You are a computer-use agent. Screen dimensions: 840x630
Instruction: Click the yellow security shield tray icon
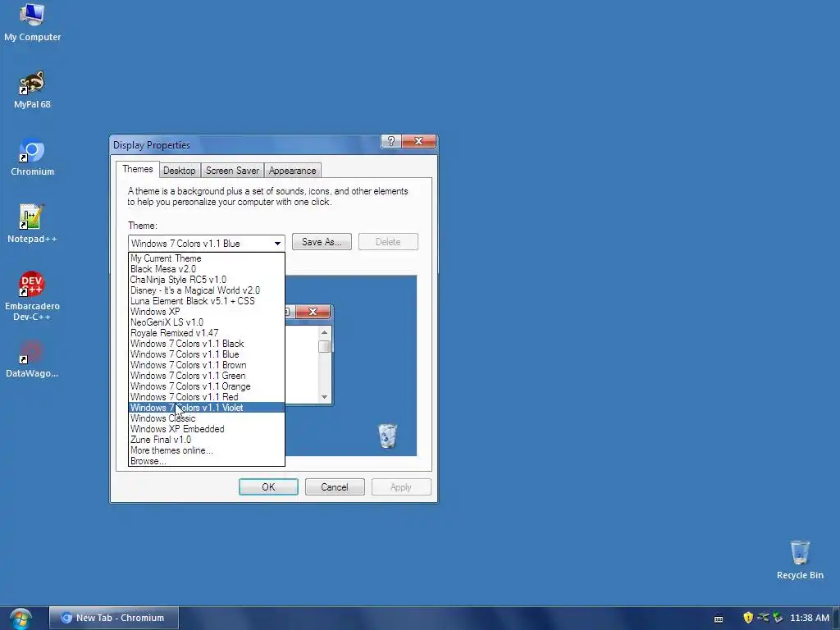click(x=748, y=618)
